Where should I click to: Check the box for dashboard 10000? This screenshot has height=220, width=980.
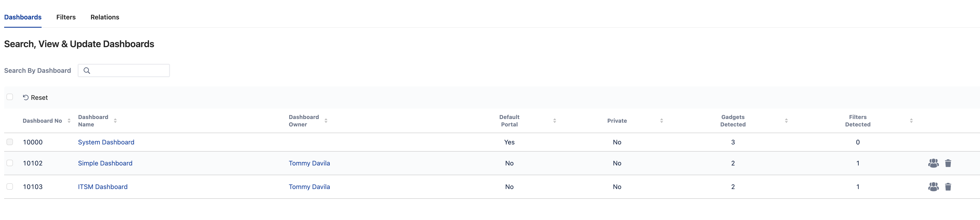(10, 142)
